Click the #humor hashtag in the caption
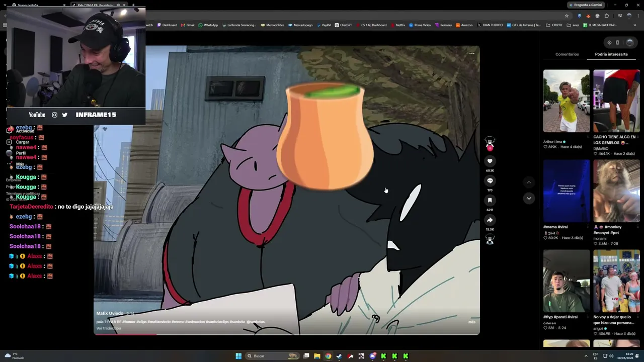This screenshot has height=362, width=644. [129, 322]
